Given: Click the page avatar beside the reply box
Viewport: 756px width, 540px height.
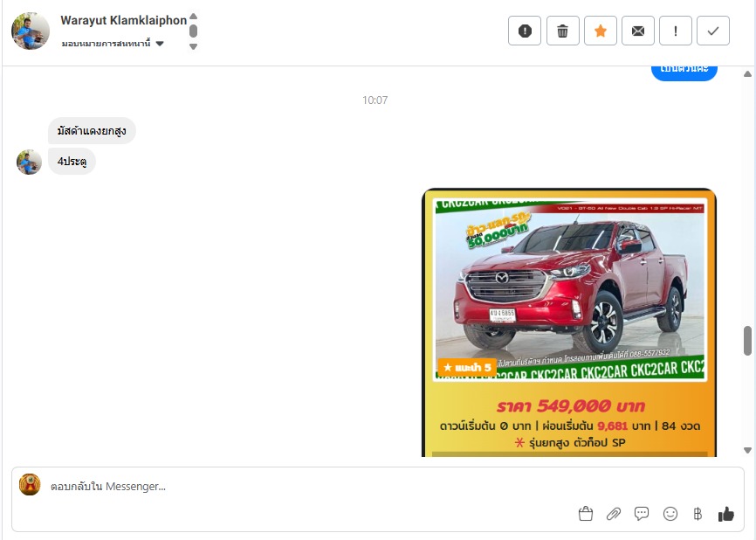Looking at the screenshot, I should click(x=30, y=484).
